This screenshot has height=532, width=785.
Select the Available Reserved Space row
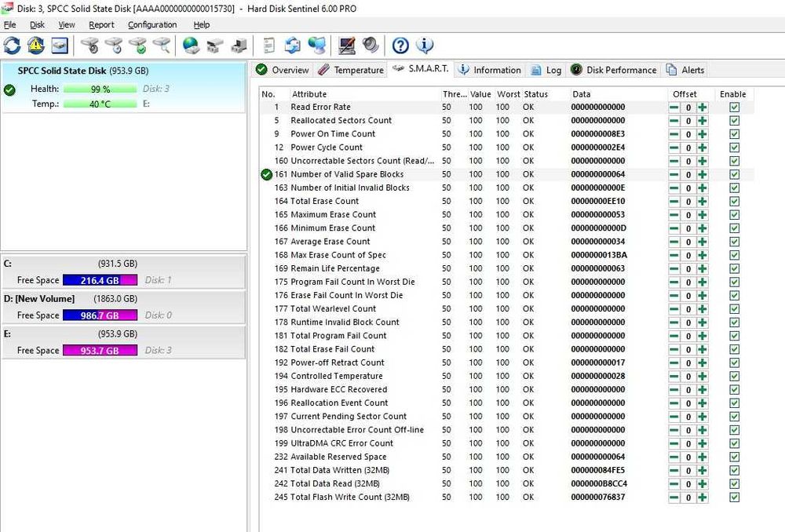tap(506, 457)
